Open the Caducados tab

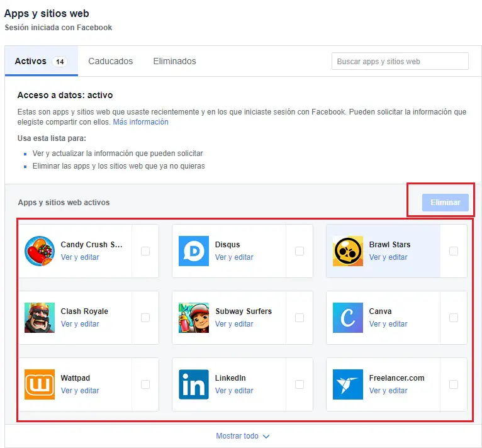click(x=111, y=61)
